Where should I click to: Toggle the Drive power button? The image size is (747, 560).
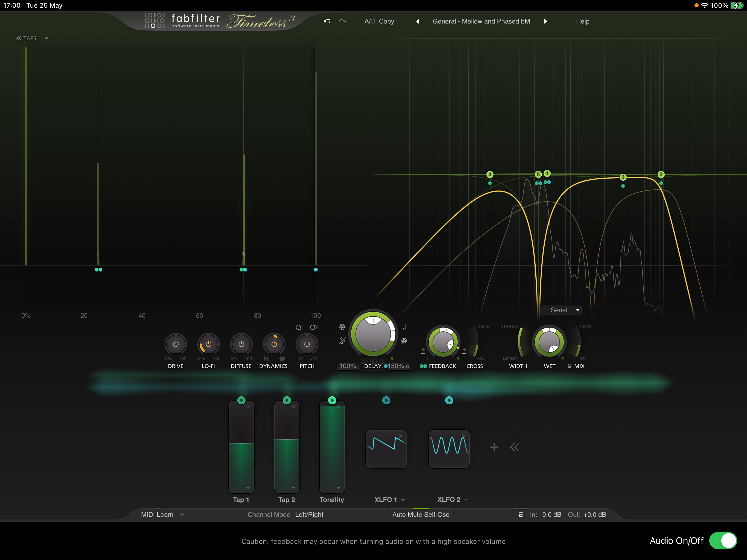[x=176, y=344]
